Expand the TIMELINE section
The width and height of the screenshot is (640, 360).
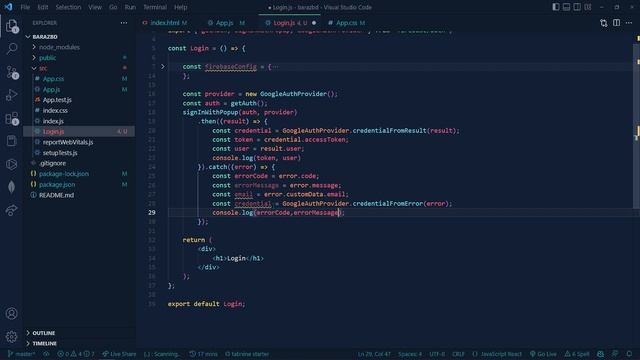click(x=44, y=344)
